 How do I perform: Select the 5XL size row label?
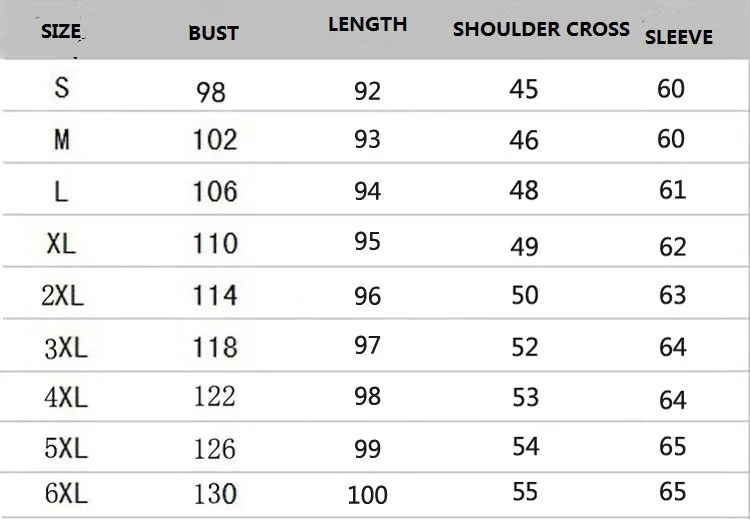click(x=66, y=448)
